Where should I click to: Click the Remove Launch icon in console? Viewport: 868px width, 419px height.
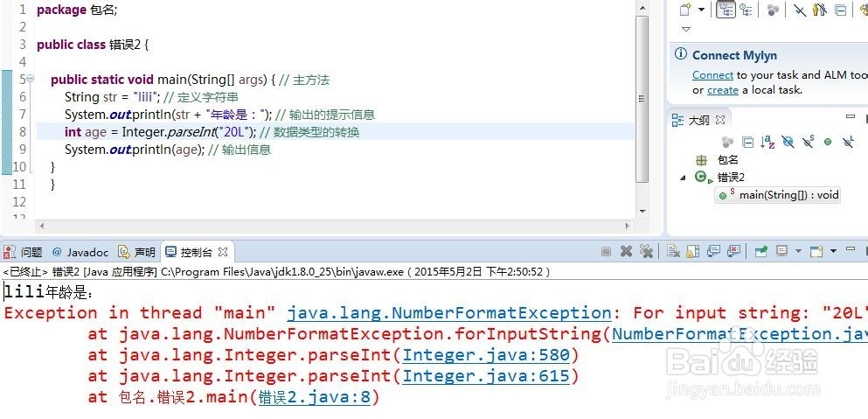(x=626, y=252)
